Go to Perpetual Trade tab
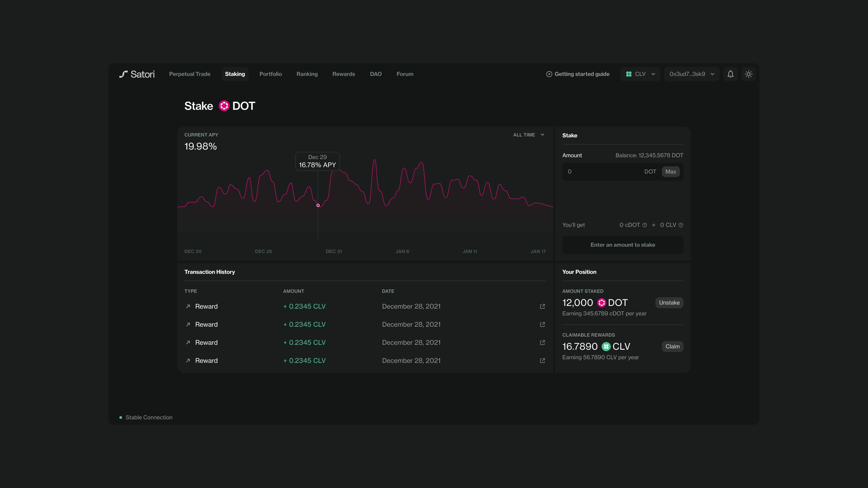 [190, 74]
